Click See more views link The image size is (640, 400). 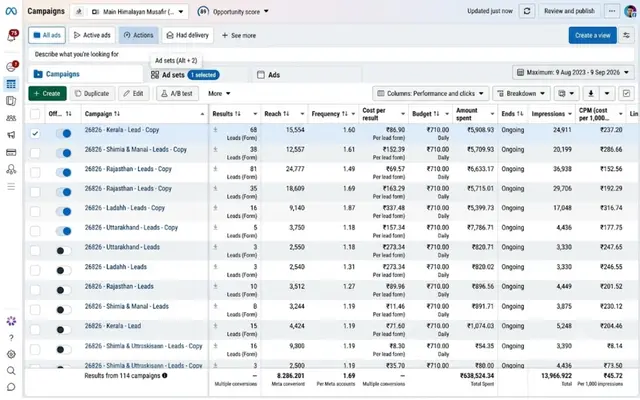click(239, 36)
